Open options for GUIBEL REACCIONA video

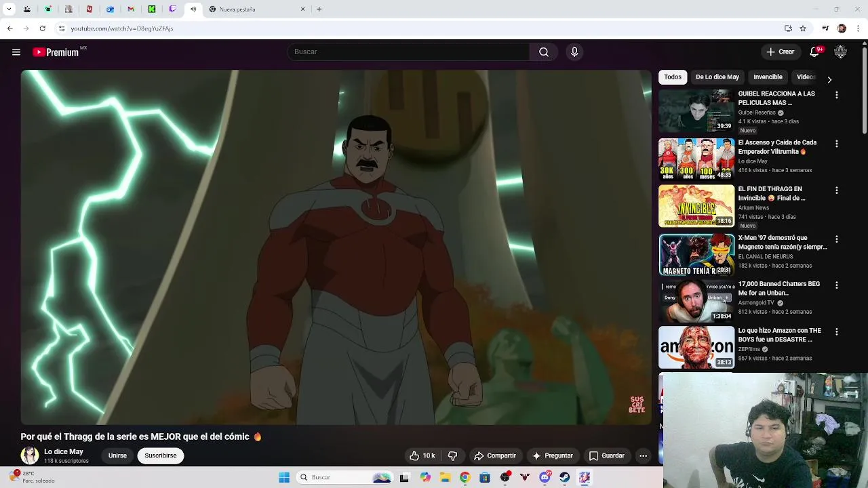(x=837, y=96)
